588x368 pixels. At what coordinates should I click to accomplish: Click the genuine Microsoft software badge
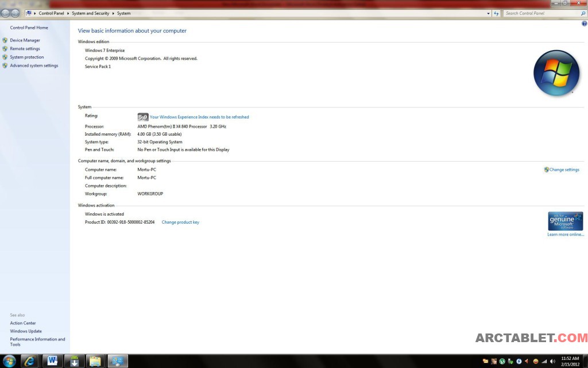tap(565, 221)
